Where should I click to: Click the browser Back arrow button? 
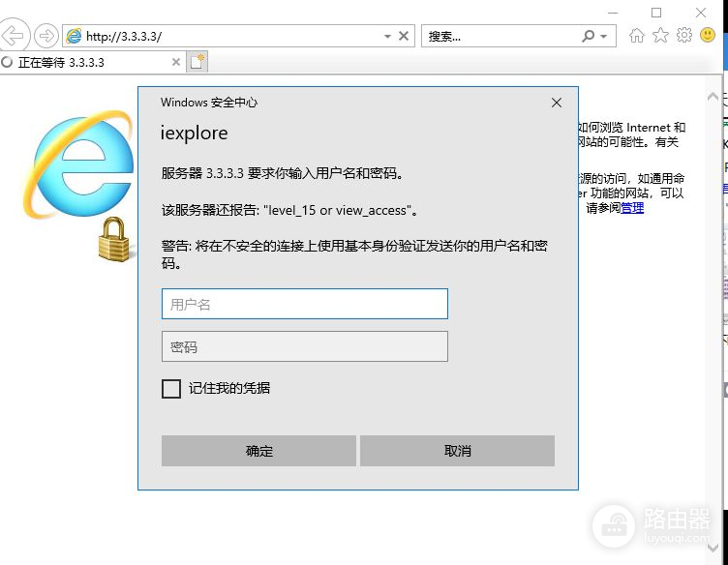click(x=13, y=36)
